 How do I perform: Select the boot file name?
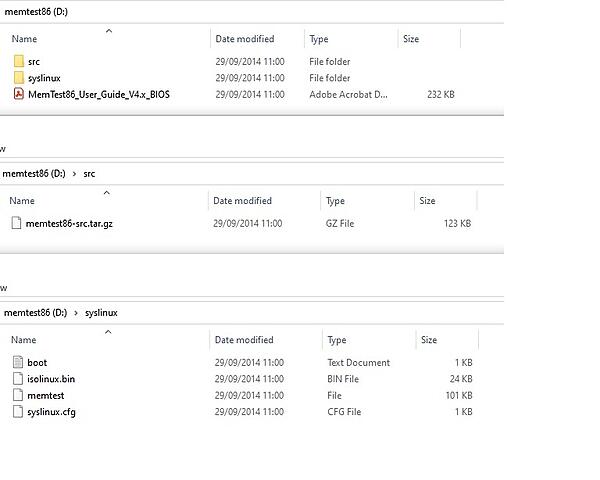click(37, 362)
